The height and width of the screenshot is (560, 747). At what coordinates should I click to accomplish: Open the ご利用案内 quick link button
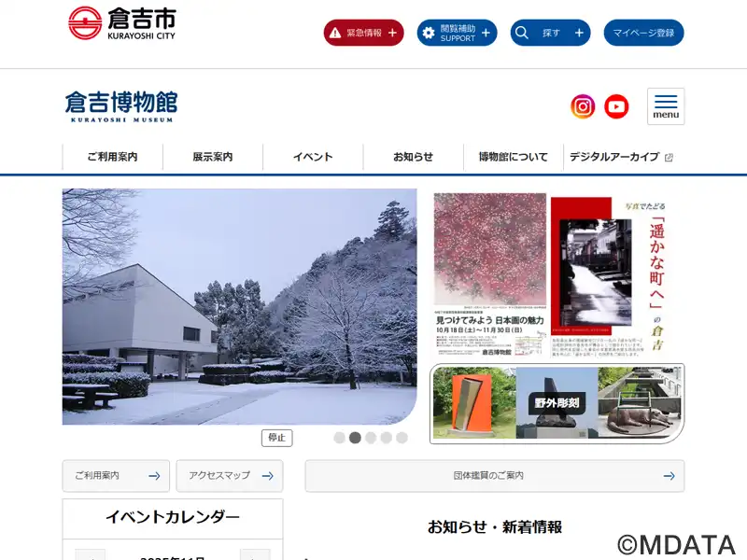point(116,476)
